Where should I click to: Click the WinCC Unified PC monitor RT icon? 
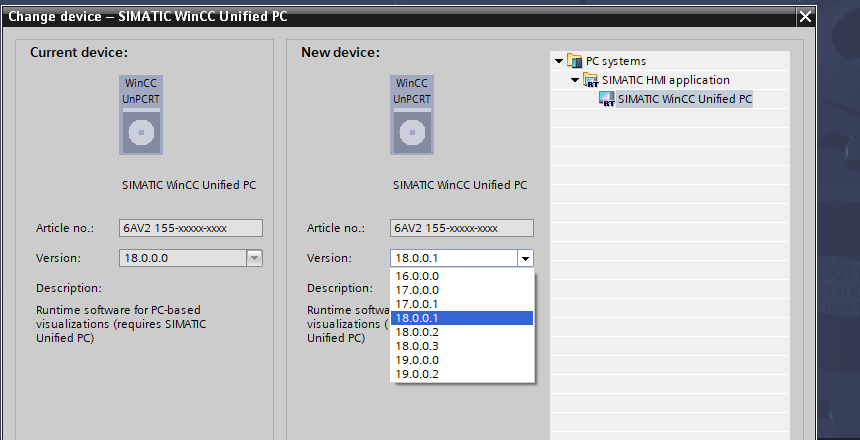[607, 99]
